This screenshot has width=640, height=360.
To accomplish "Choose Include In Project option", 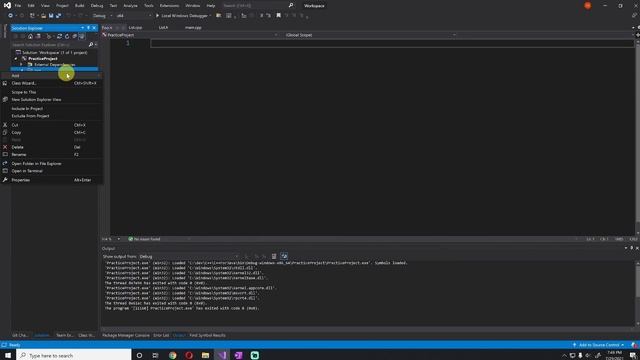I will [x=51, y=109].
